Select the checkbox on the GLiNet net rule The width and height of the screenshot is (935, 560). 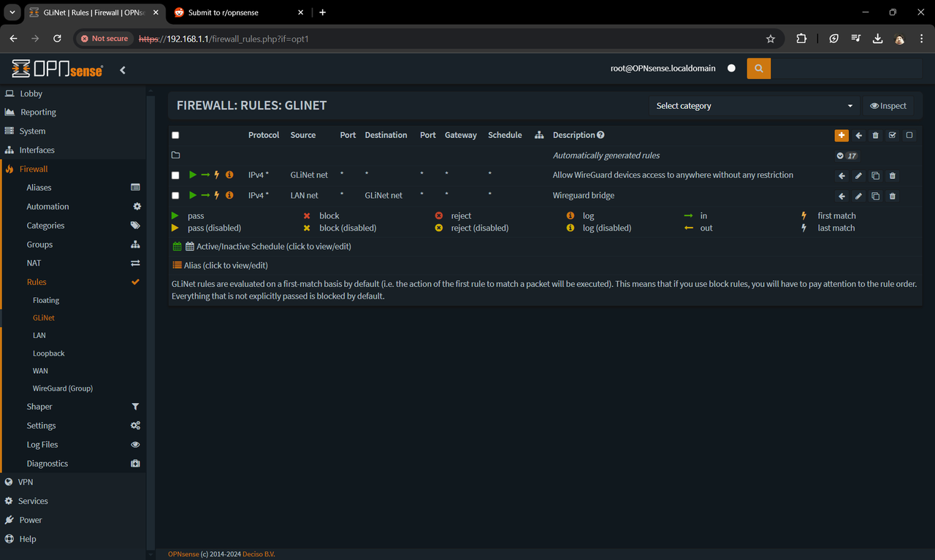click(175, 175)
